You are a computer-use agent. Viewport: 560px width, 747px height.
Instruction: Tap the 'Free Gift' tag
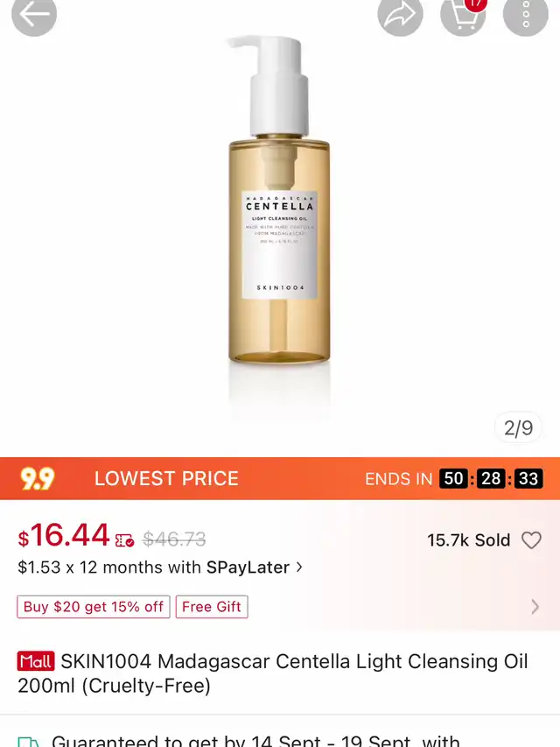[x=212, y=607]
